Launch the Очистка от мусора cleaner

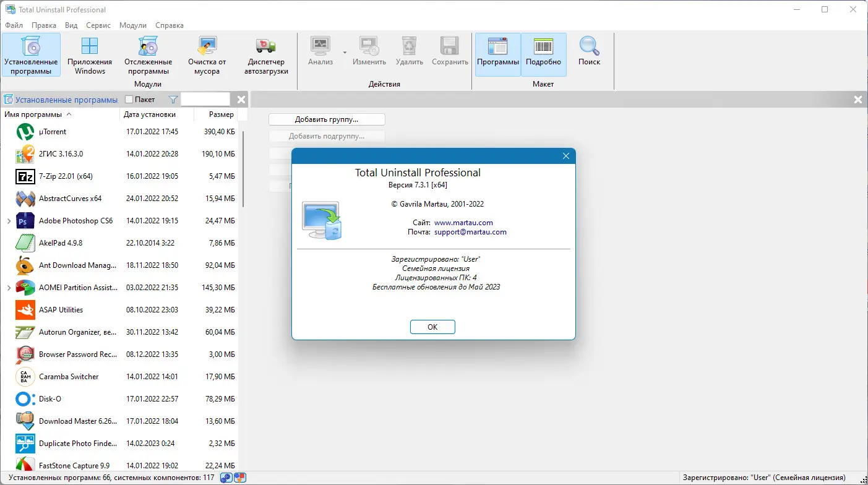207,54
